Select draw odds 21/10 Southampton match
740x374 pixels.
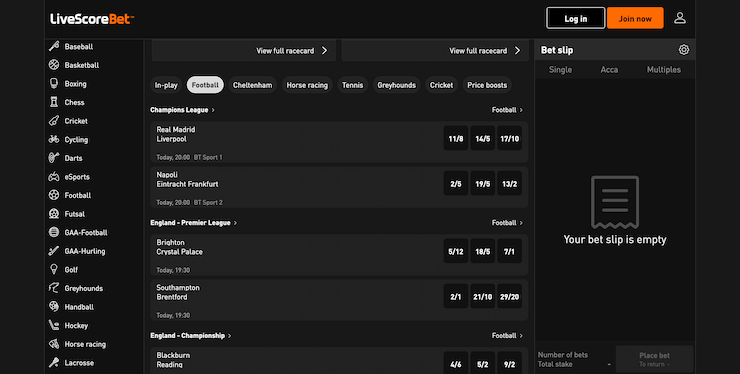pos(483,297)
